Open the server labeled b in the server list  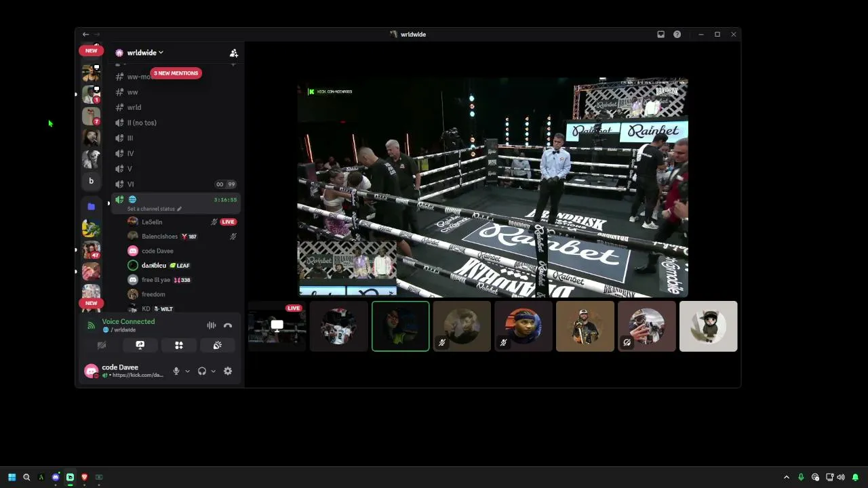(91, 181)
